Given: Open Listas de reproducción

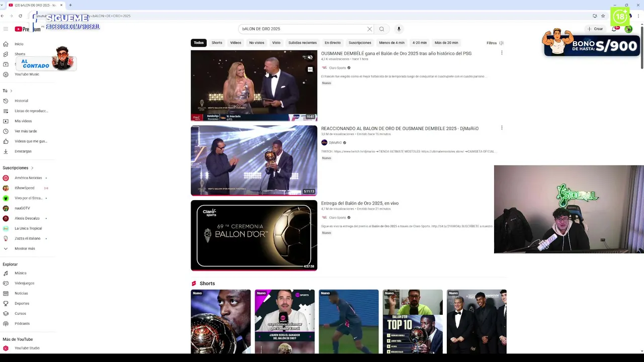Looking at the screenshot, I should point(31,111).
